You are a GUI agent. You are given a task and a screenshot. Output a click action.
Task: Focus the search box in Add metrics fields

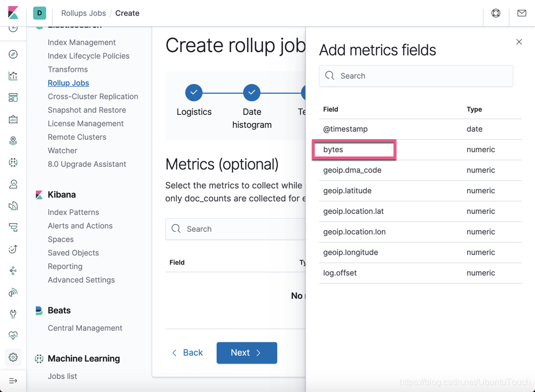pyautogui.click(x=415, y=76)
